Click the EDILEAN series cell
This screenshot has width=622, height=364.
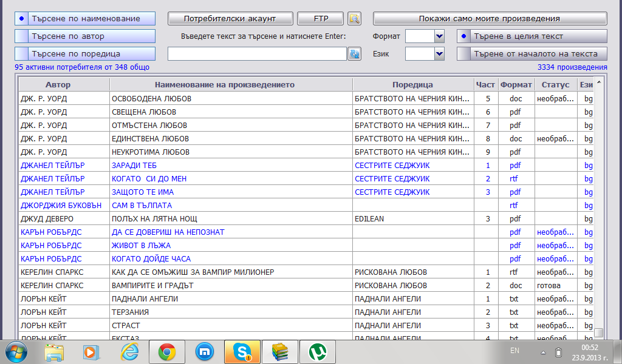click(413, 218)
